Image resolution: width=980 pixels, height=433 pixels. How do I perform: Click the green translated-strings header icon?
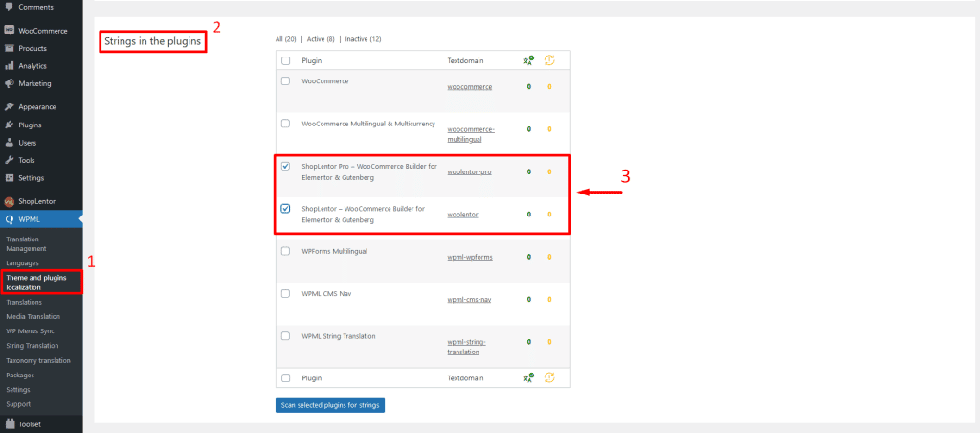coord(528,60)
